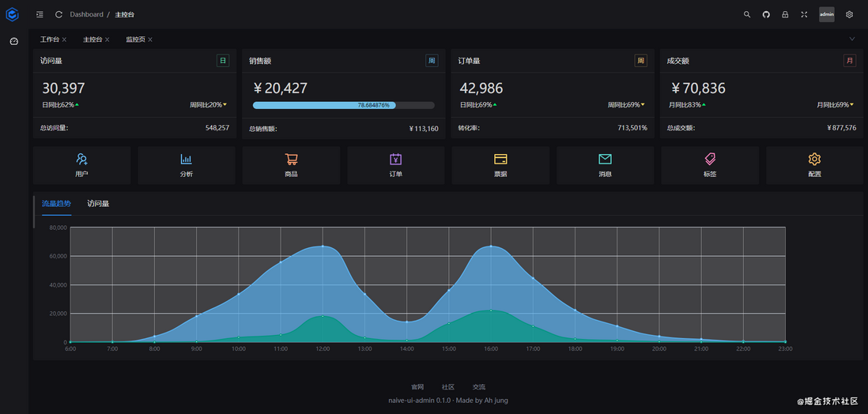Open the admin avatar menu
This screenshot has height=414, width=868.
tap(826, 14)
